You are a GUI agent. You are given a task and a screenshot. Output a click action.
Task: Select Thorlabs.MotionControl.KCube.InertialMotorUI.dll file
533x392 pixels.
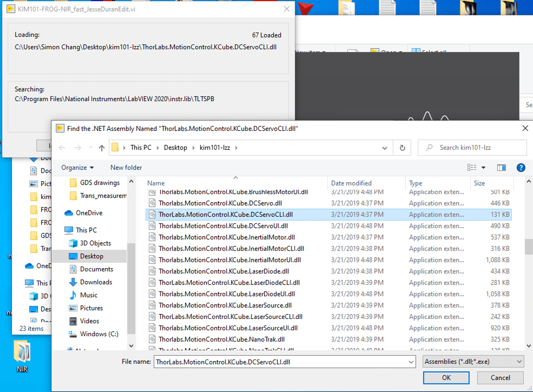328,260
